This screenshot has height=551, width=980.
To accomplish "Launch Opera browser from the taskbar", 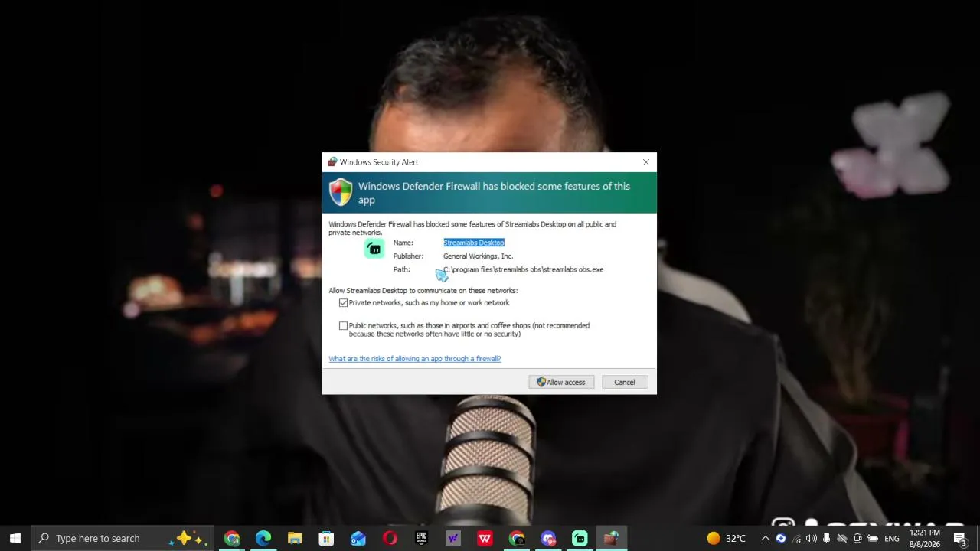I will [x=390, y=538].
